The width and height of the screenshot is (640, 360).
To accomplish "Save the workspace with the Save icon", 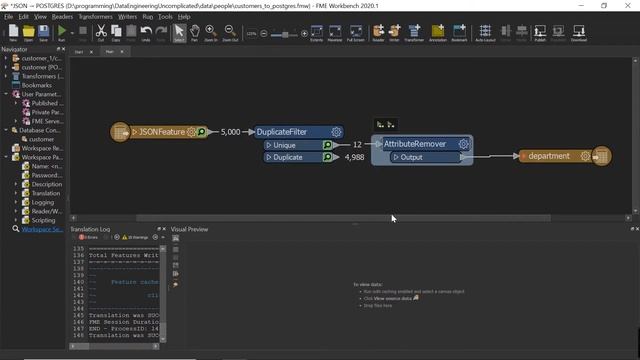I will click(x=44, y=32).
